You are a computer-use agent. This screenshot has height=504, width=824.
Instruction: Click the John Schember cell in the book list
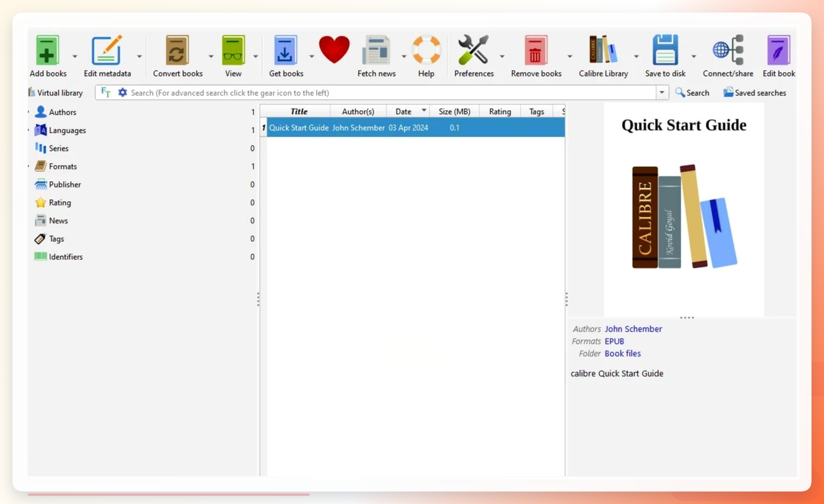coord(358,128)
